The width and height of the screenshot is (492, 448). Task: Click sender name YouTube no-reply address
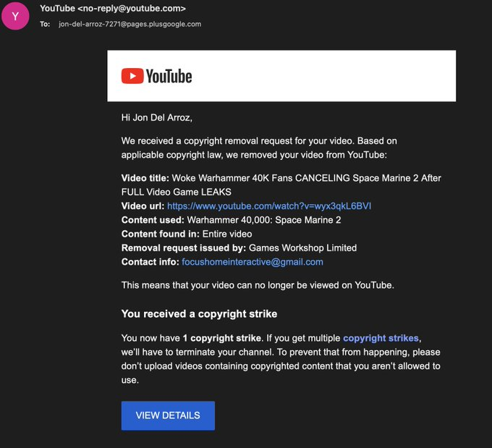113,9
